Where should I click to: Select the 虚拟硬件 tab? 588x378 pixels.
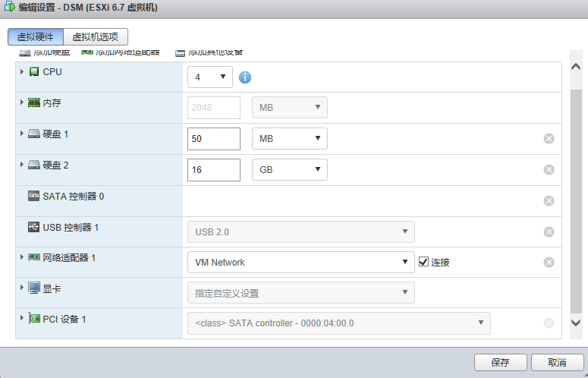click(36, 36)
